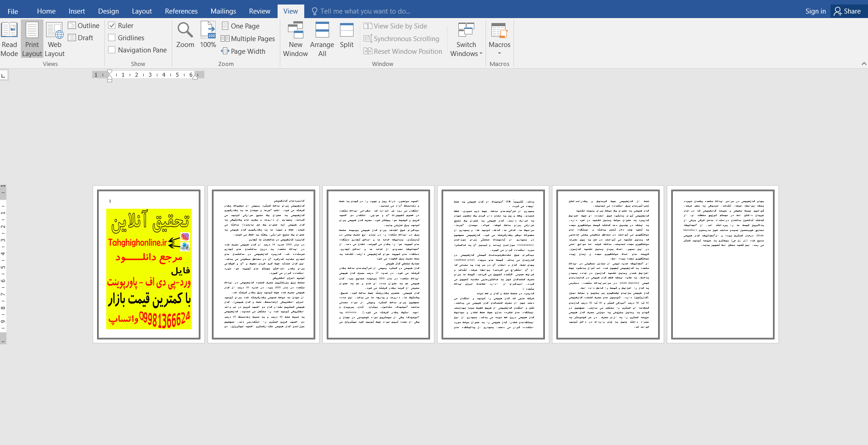Open a New Window

(295, 39)
